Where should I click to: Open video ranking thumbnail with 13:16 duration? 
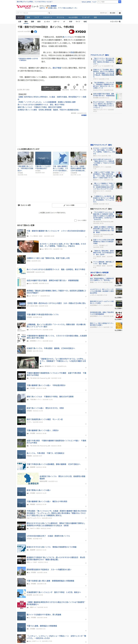point(119,215)
